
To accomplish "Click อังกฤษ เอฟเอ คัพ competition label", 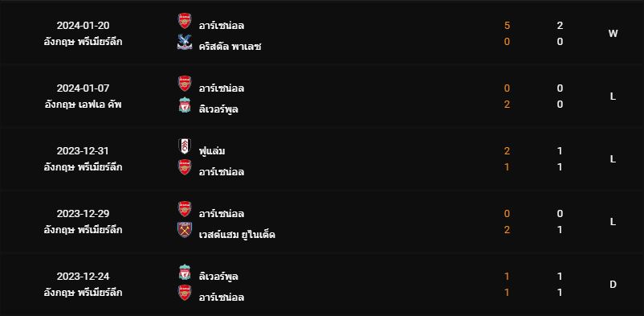I will 83,105.
